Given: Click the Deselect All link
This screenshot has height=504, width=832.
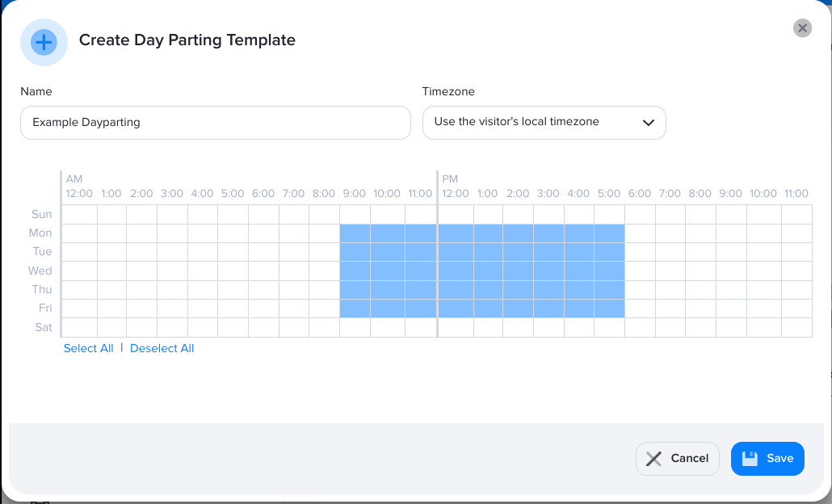Looking at the screenshot, I should 162,348.
